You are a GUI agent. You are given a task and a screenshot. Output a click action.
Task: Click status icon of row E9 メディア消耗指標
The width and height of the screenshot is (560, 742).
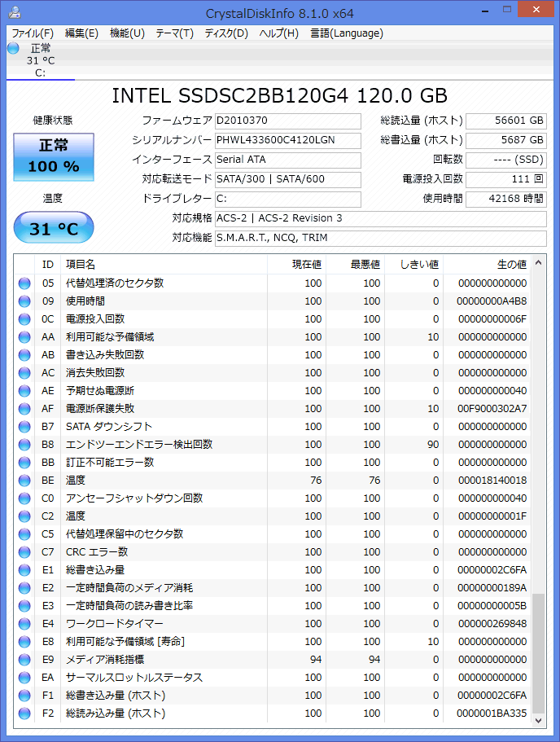point(24,660)
